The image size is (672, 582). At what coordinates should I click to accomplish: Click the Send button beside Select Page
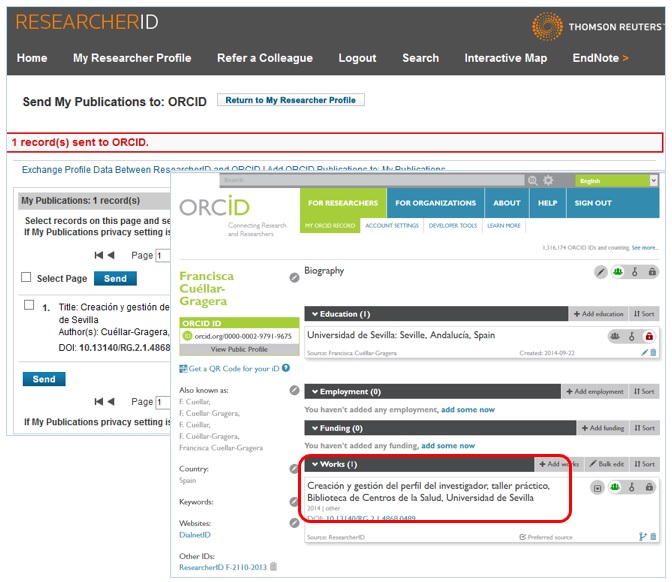pyautogui.click(x=115, y=279)
